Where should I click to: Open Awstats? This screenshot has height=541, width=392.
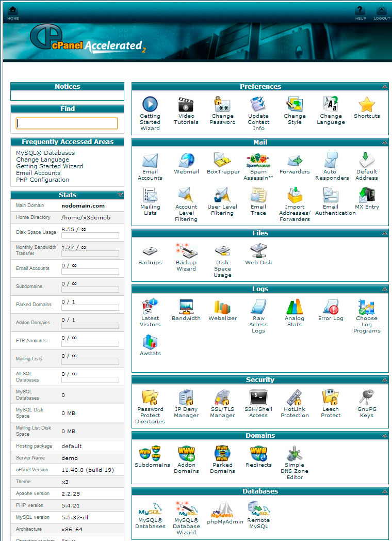click(150, 342)
